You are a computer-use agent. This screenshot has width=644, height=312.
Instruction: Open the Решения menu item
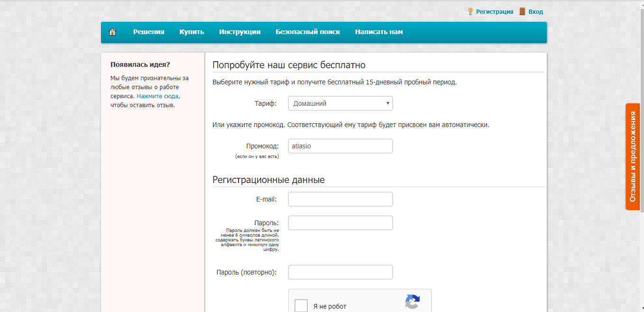[148, 32]
